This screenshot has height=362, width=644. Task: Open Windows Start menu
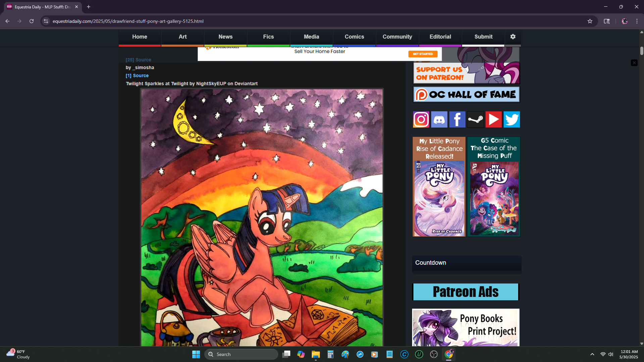[x=196, y=354]
